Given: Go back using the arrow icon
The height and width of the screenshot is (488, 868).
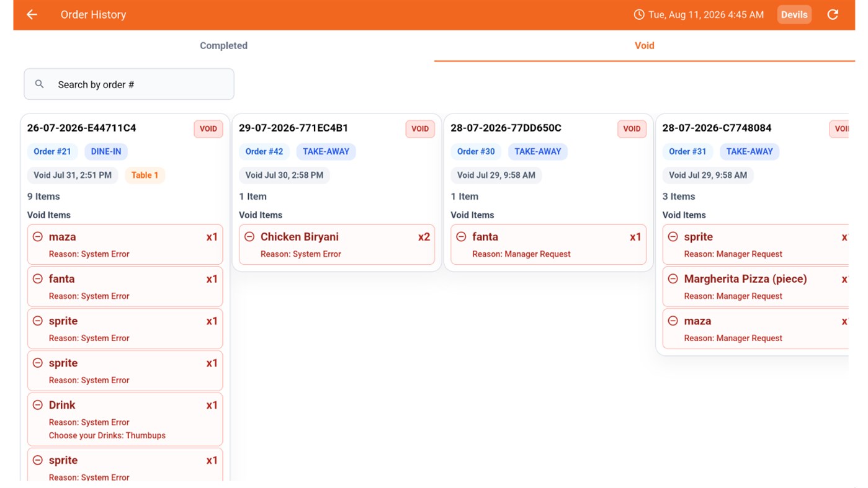Looking at the screenshot, I should click(x=32, y=14).
